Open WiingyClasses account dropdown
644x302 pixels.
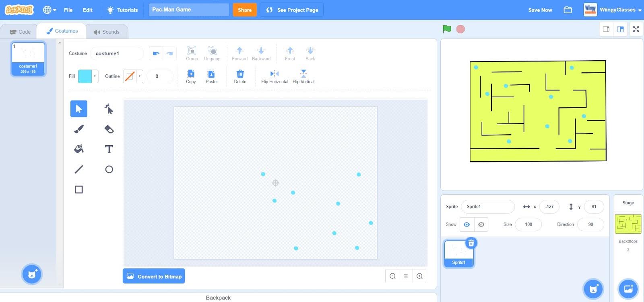coord(613,10)
